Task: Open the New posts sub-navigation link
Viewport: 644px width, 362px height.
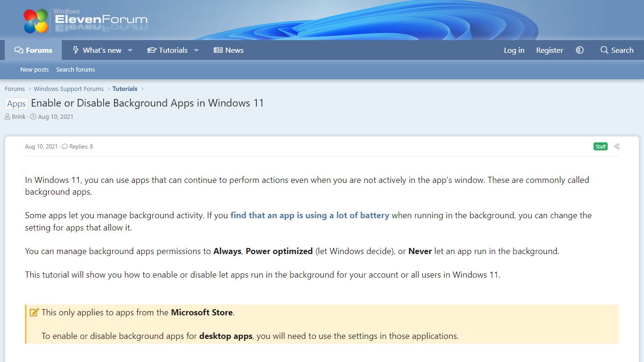Action: point(34,69)
